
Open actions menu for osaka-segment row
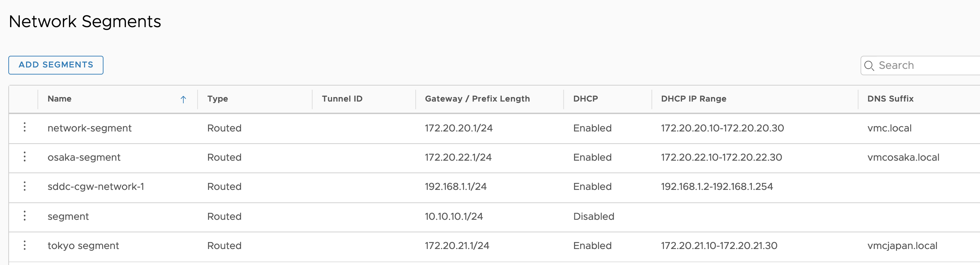(x=25, y=156)
